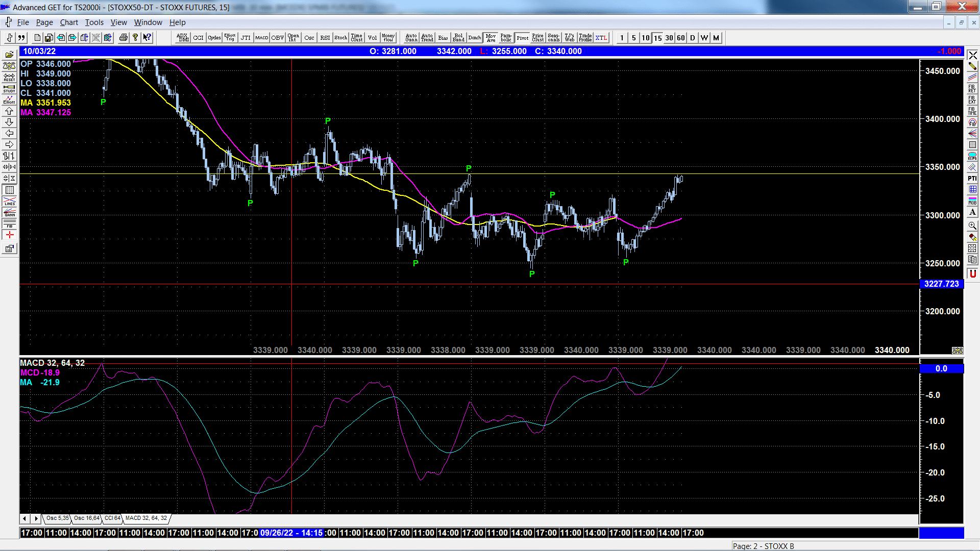Click the yellow question mark help icon
The width and height of the screenshot is (980, 551).
pos(135,38)
